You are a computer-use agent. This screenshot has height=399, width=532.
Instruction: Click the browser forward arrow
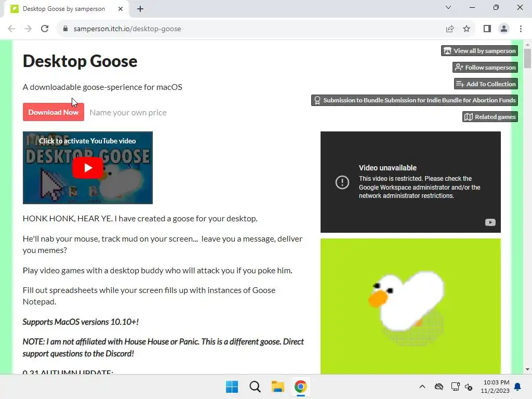pos(28,29)
